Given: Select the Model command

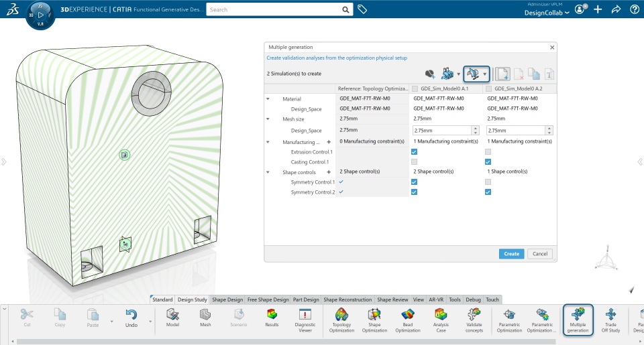Looking at the screenshot, I should [172, 318].
